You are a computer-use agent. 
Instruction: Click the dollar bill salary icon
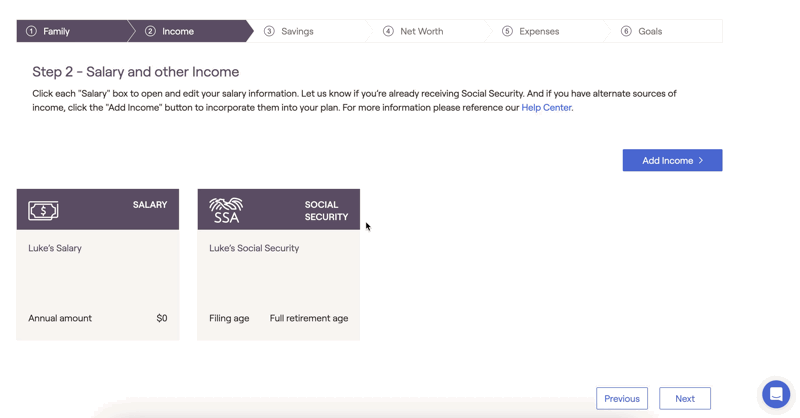pos(43,210)
